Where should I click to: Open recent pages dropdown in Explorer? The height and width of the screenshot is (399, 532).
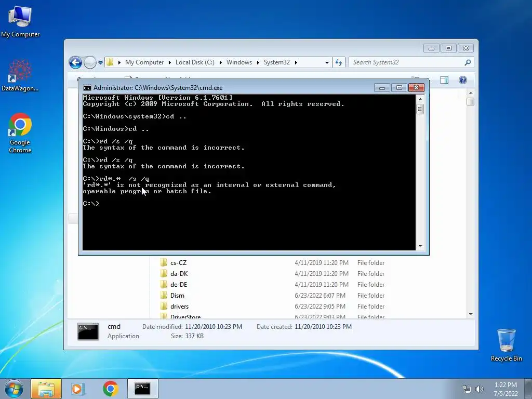tap(100, 63)
